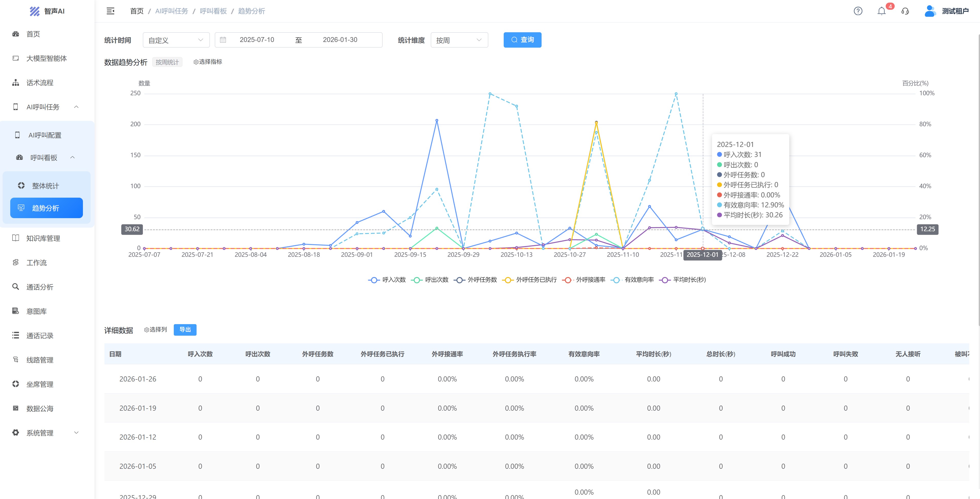
Task: Click the magnifier icon beside 通话分析
Action: point(16,286)
